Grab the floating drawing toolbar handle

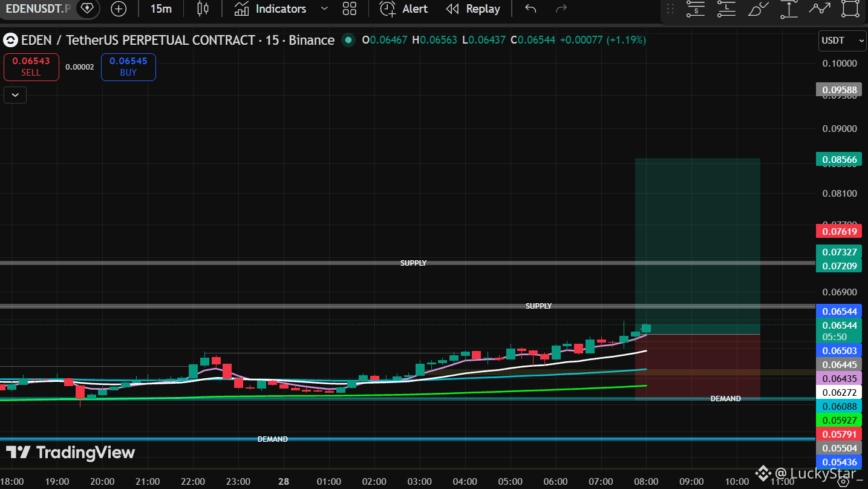tap(670, 8)
